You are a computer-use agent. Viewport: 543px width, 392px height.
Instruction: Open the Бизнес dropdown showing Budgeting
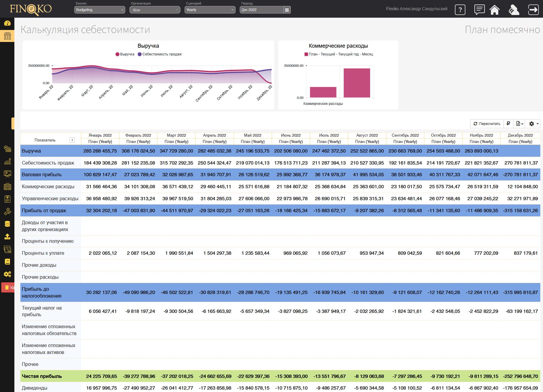tap(99, 10)
